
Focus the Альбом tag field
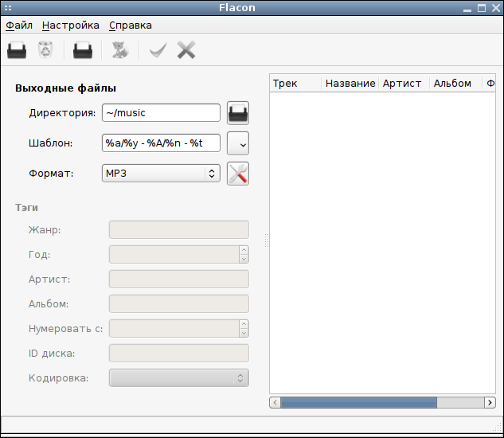pyautogui.click(x=178, y=304)
